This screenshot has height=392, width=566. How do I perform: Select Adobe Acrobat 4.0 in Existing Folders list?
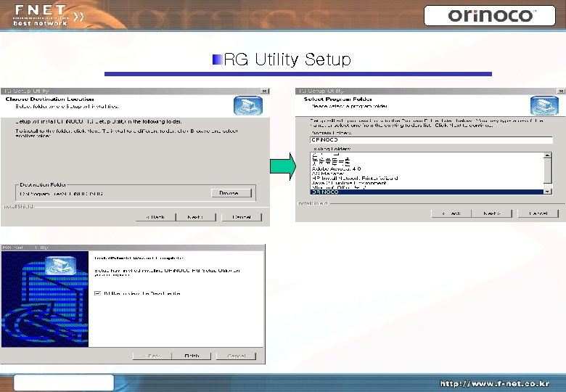pyautogui.click(x=336, y=168)
